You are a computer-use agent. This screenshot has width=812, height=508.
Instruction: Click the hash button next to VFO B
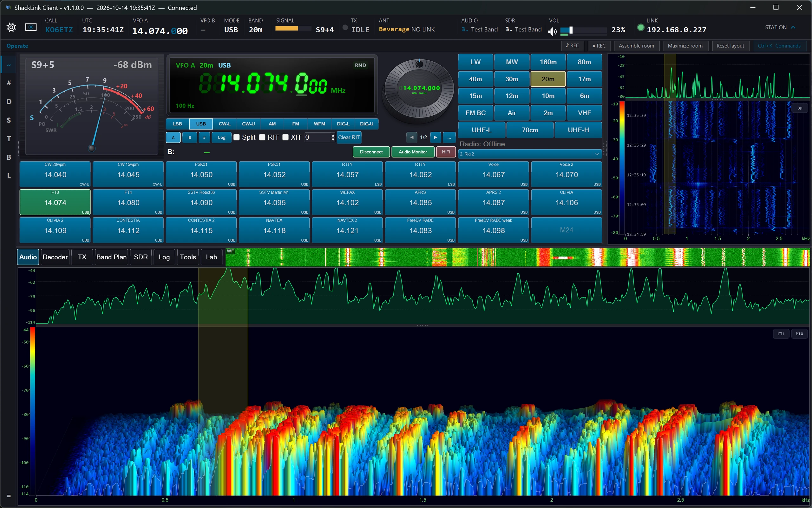[204, 137]
